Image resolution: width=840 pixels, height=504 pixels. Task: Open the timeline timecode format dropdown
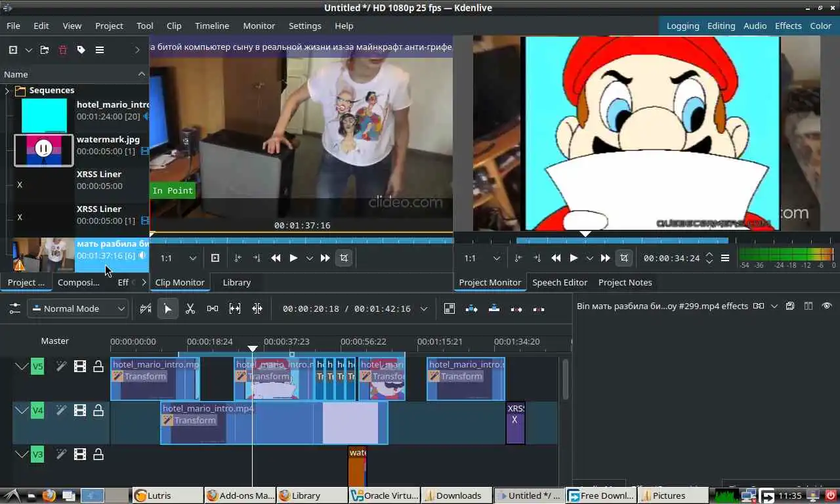424,308
